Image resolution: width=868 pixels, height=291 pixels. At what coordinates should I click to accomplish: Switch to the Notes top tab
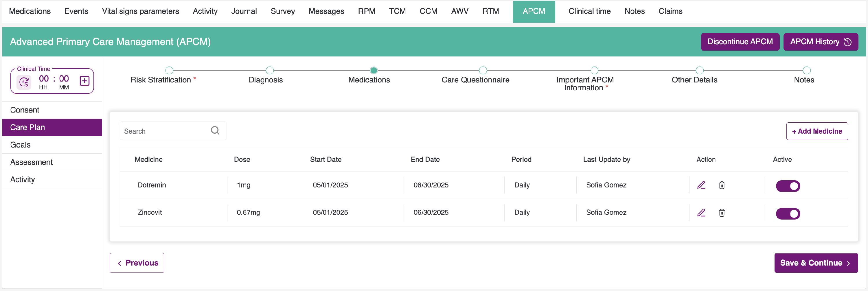pyautogui.click(x=635, y=12)
